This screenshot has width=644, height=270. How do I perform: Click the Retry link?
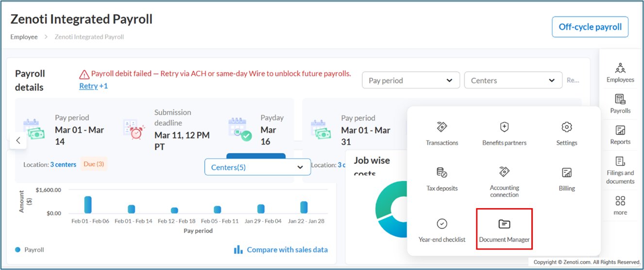88,86
